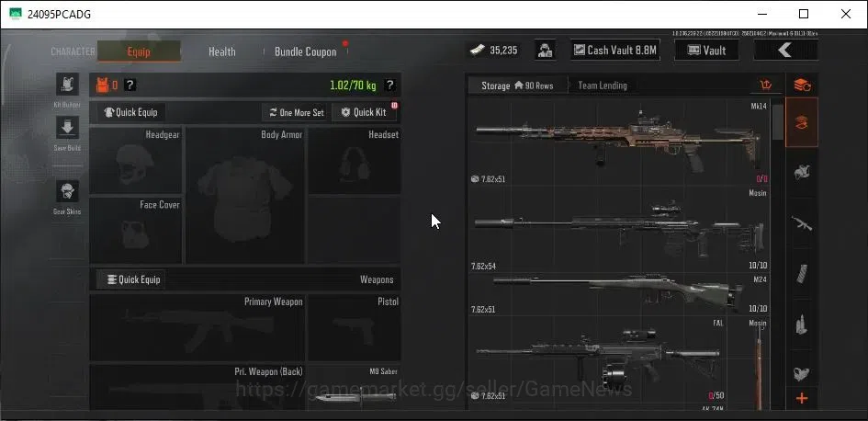
Task: Click Quick Equip button above Headgear
Action: click(131, 112)
